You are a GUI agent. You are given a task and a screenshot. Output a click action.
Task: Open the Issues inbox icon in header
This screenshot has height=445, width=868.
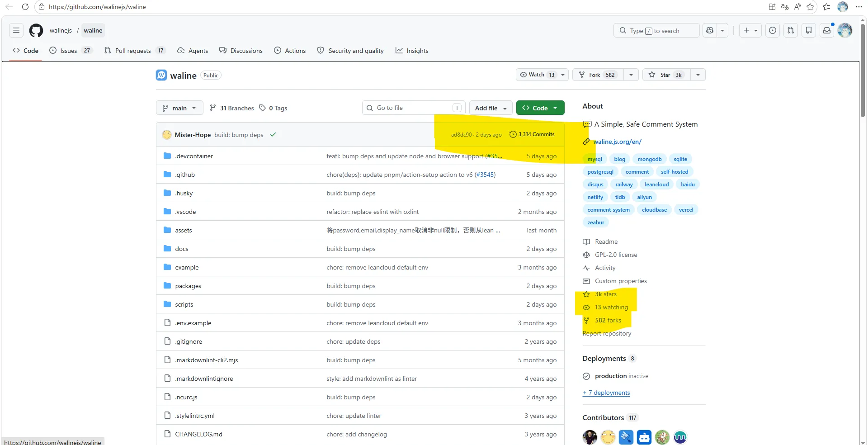coord(773,30)
